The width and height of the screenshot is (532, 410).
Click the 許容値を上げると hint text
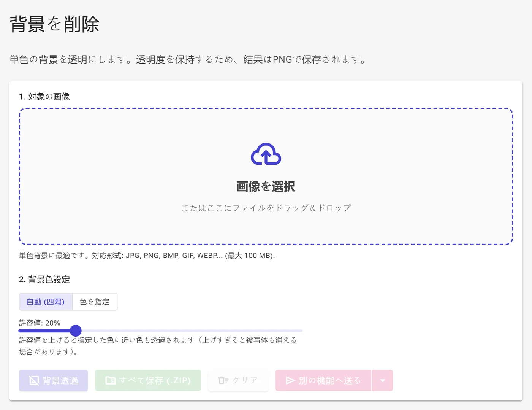coord(158,346)
